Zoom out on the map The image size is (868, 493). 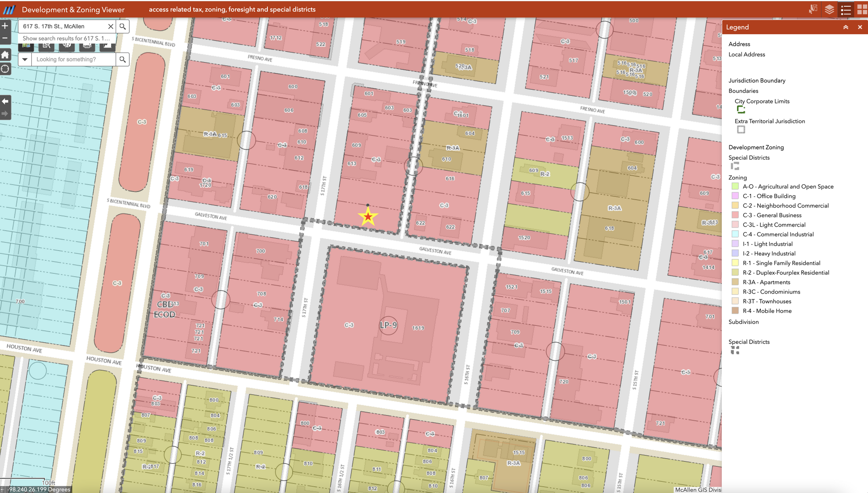tap(5, 38)
